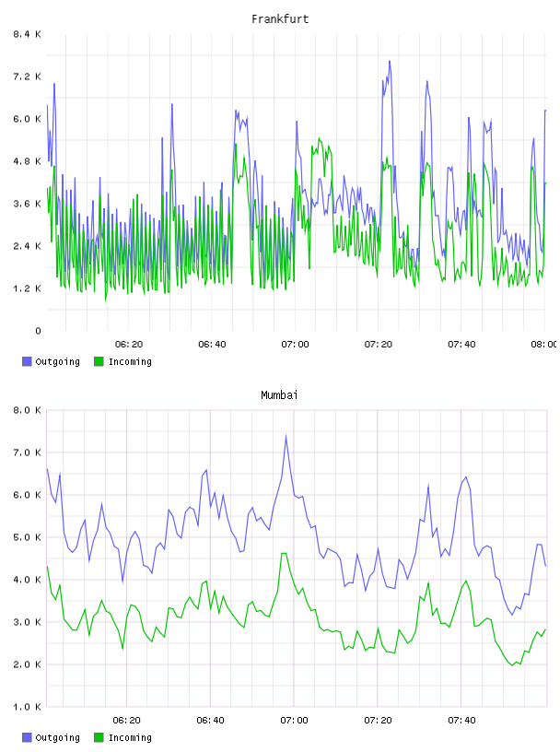Click the 07:40 time label on Mumbai chart
560x752 pixels.
point(461,721)
